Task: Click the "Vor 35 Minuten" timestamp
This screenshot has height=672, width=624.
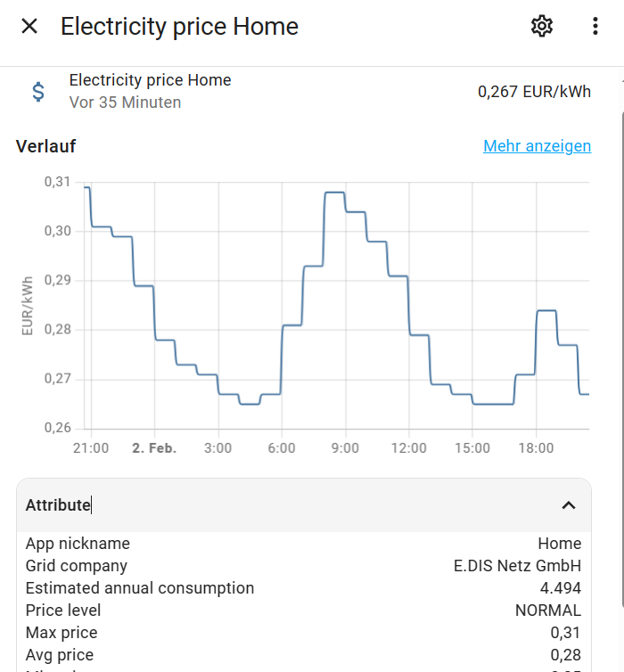Action: (x=125, y=102)
